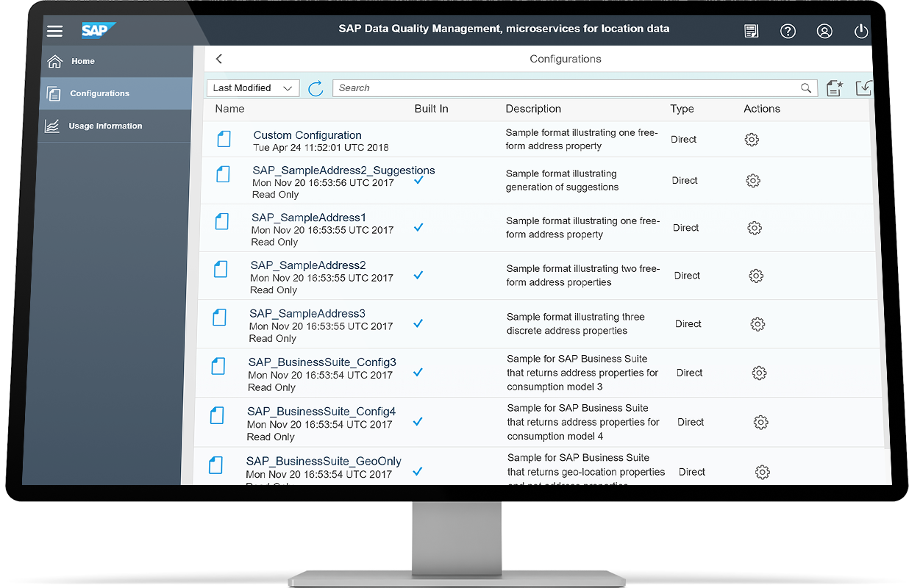
Task: Click into the Search input field
Action: pyautogui.click(x=566, y=88)
